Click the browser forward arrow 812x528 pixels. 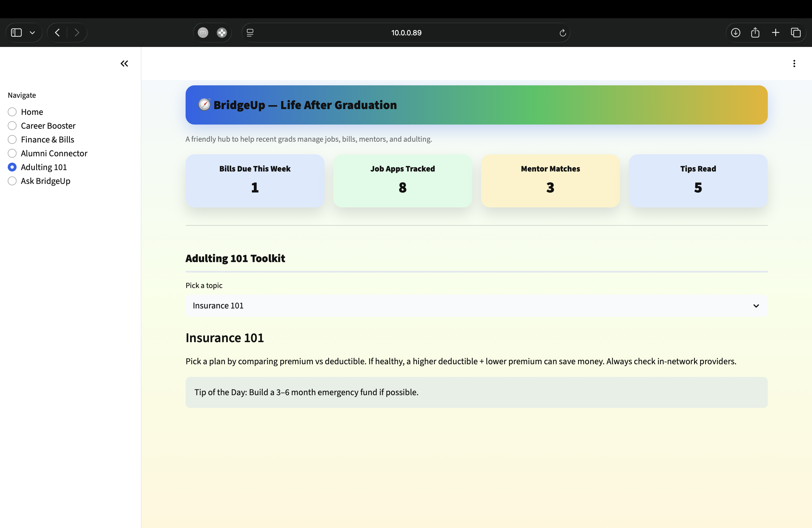[77, 33]
